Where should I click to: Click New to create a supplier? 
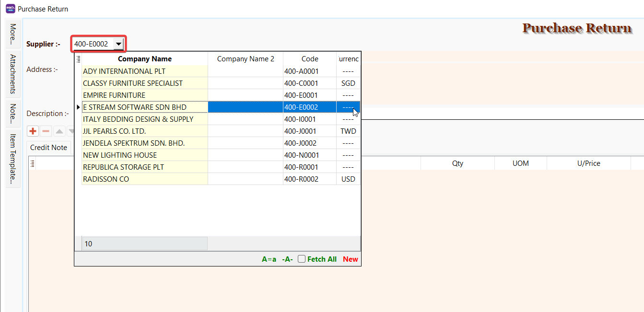(x=350, y=259)
